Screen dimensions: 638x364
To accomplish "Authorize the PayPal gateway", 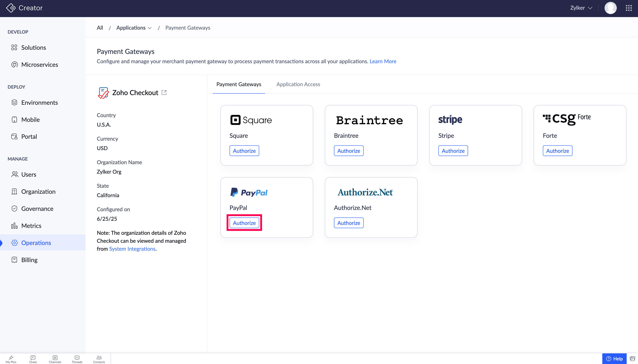I will (244, 223).
